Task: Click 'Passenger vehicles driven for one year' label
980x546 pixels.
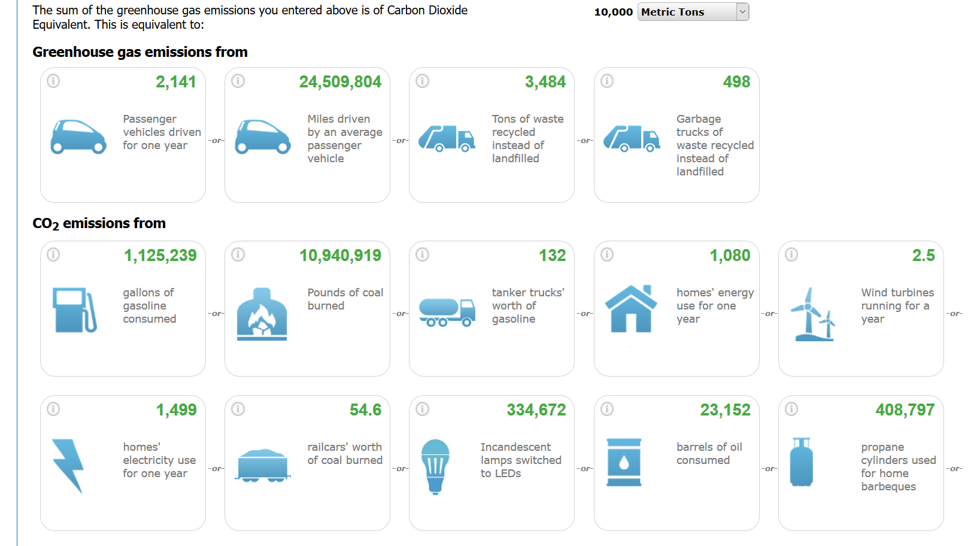Action: click(162, 132)
